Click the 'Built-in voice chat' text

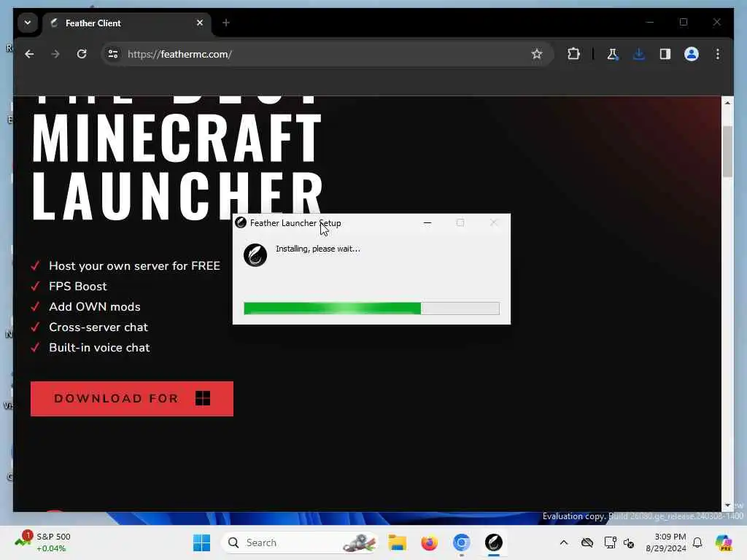pyautogui.click(x=99, y=348)
